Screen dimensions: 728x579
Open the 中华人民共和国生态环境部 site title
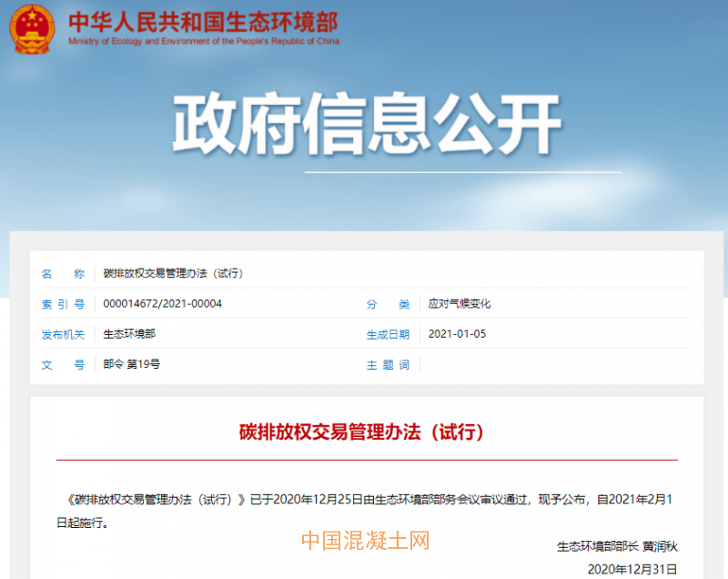[203, 22]
